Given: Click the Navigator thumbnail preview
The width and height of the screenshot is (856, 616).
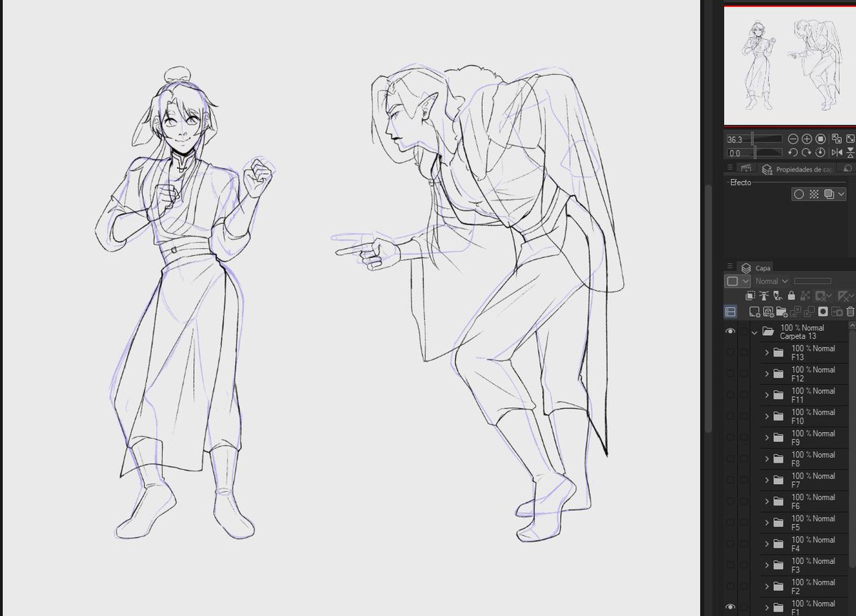Looking at the screenshot, I should coord(790,66).
